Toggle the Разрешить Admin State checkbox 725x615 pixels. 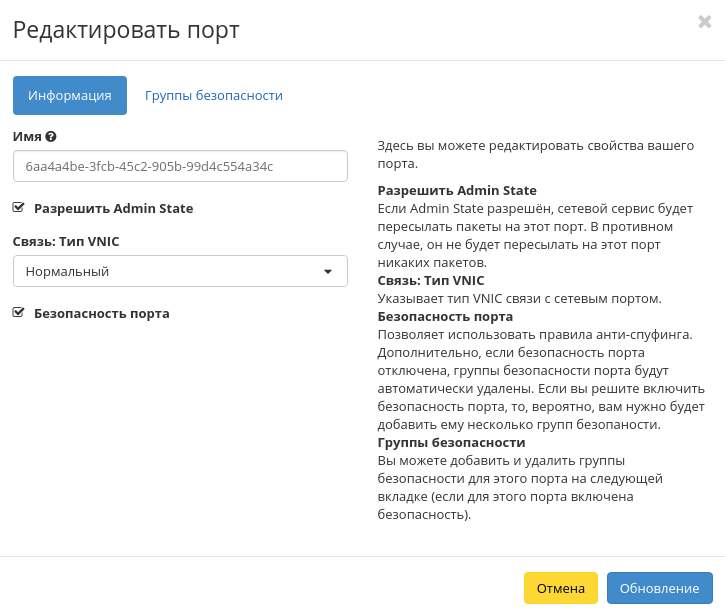18,208
